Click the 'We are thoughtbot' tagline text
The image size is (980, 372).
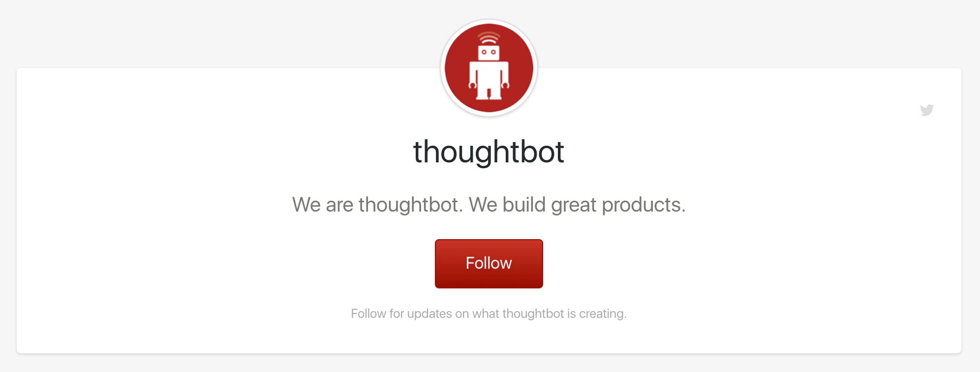pyautogui.click(x=377, y=205)
